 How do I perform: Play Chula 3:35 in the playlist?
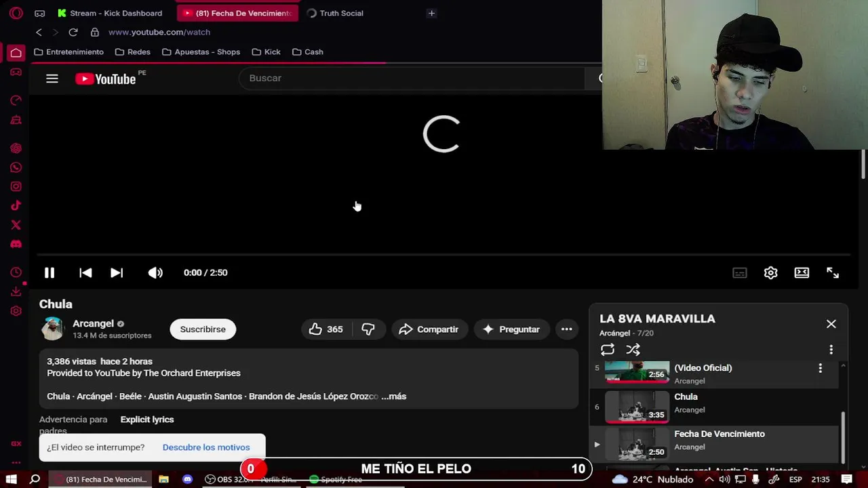tap(715, 405)
